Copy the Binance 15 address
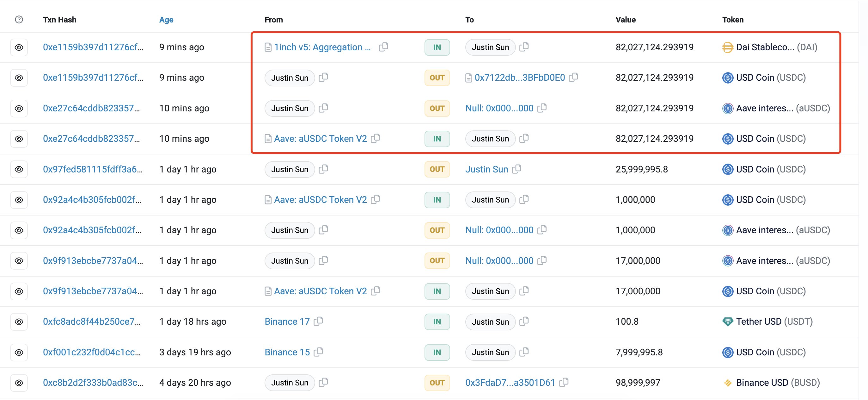Screen dimensions: 868x400 point(318,352)
